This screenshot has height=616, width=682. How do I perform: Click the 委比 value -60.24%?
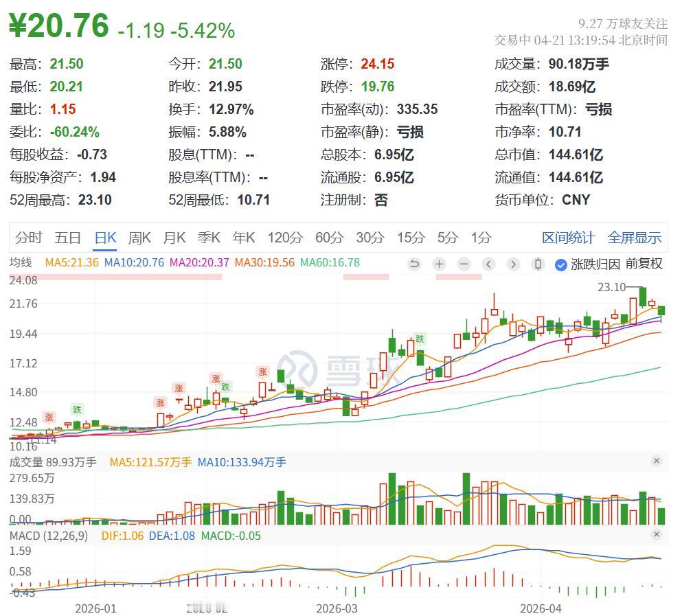coord(74,132)
